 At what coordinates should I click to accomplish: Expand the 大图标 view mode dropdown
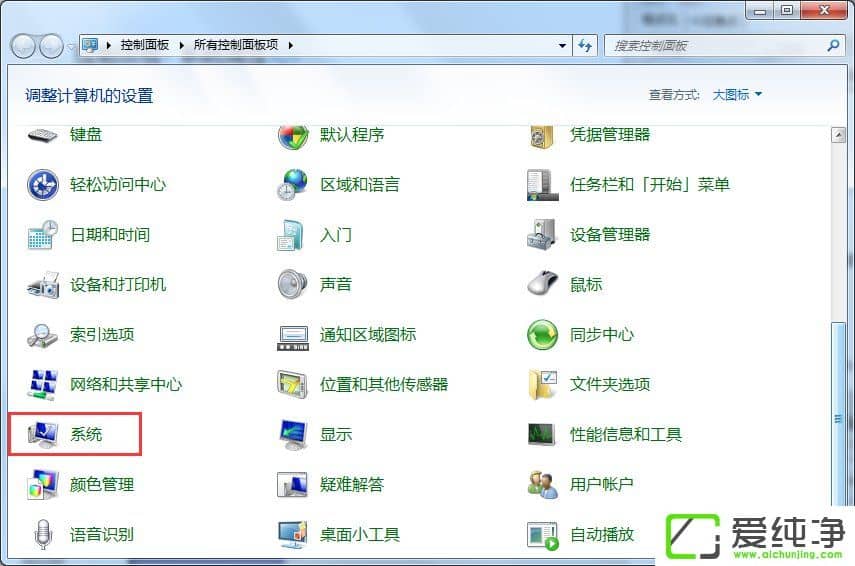tap(737, 95)
